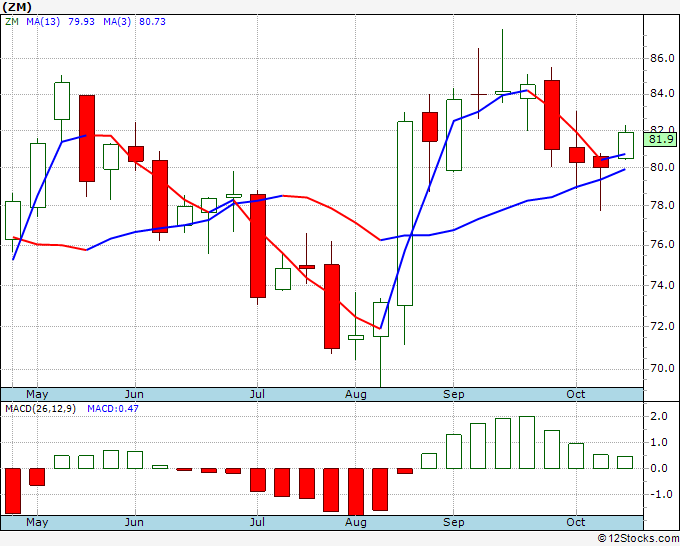Select the MA(13) value 79.93
The height and width of the screenshot is (546, 680).
tap(81, 21)
